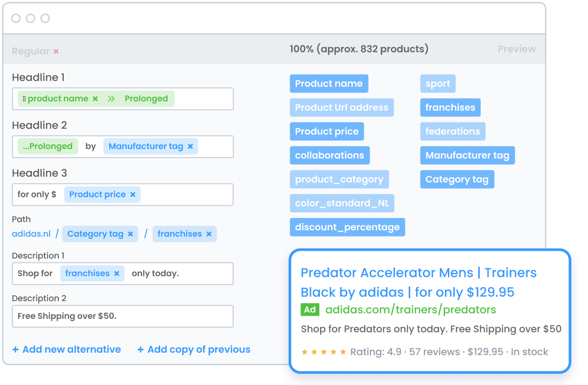This screenshot has height=385, width=588.
Task: Click inside the Description 2 text field
Action: [x=122, y=316]
